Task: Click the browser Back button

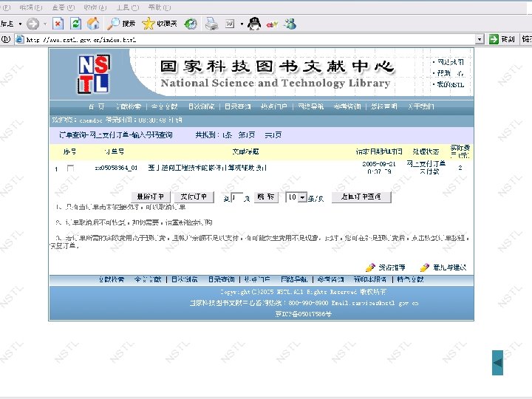Action: [7, 24]
